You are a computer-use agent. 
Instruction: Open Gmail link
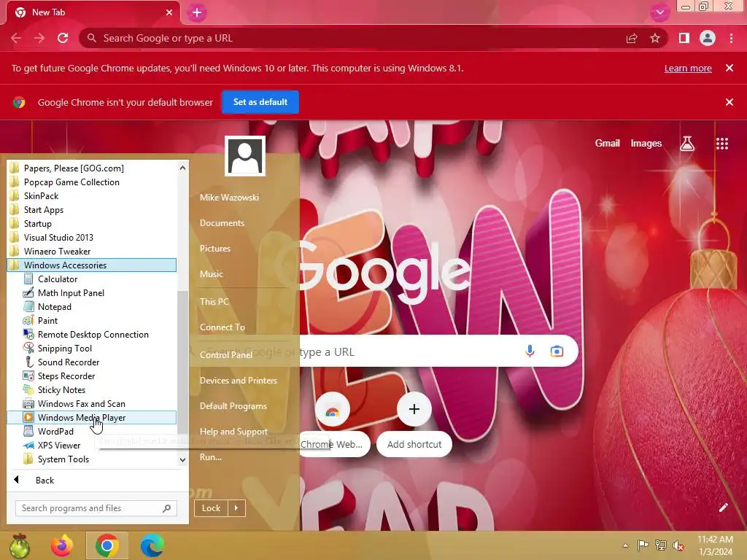point(607,144)
